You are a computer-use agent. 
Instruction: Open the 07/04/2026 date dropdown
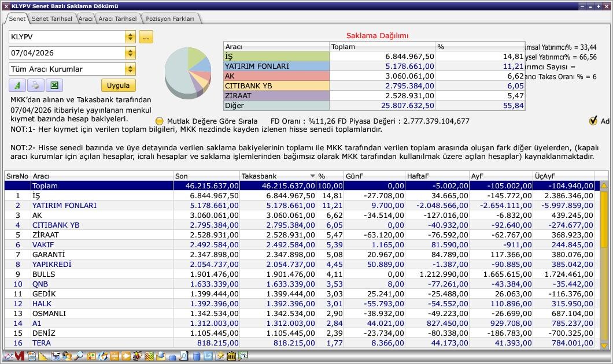point(130,53)
